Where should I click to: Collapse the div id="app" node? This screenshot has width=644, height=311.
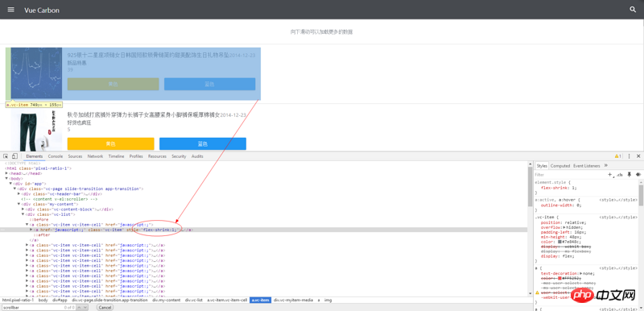pos(10,184)
